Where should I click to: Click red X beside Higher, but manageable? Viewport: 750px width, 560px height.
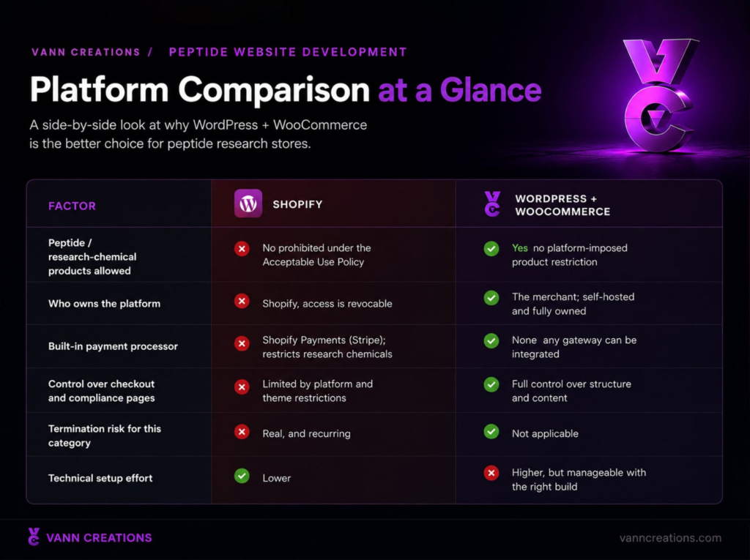click(491, 473)
